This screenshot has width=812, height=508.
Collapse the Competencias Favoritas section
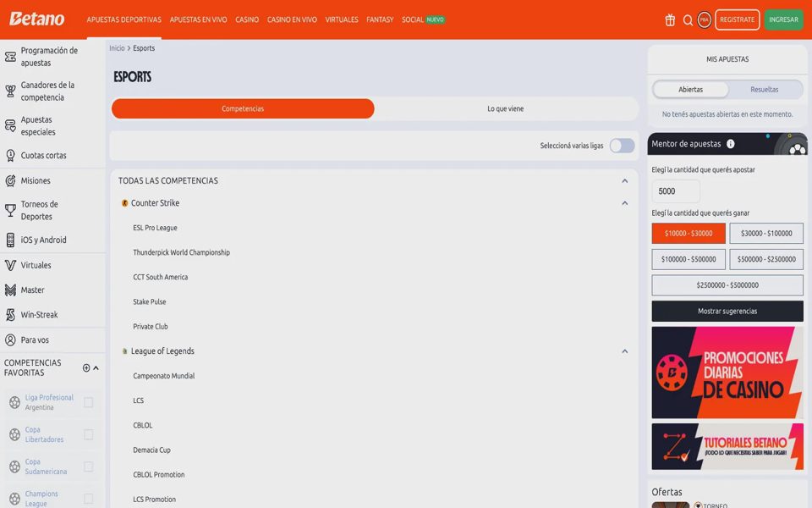96,368
